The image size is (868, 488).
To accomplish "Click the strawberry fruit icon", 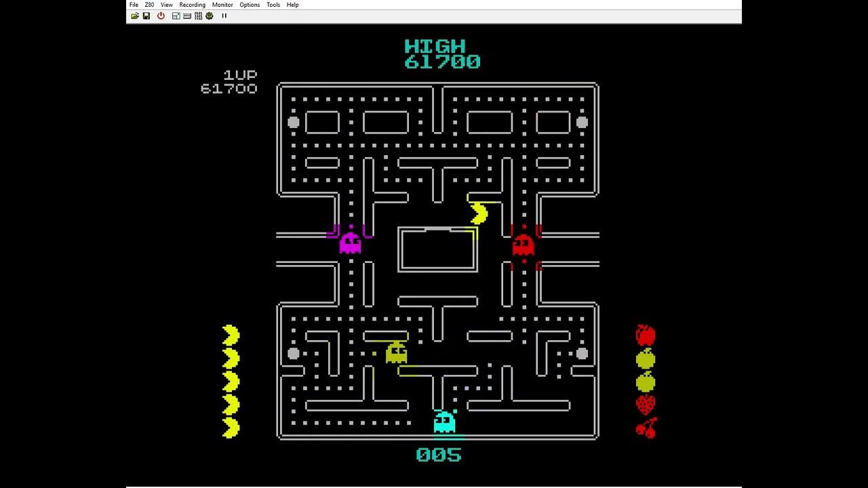I will coord(646,405).
